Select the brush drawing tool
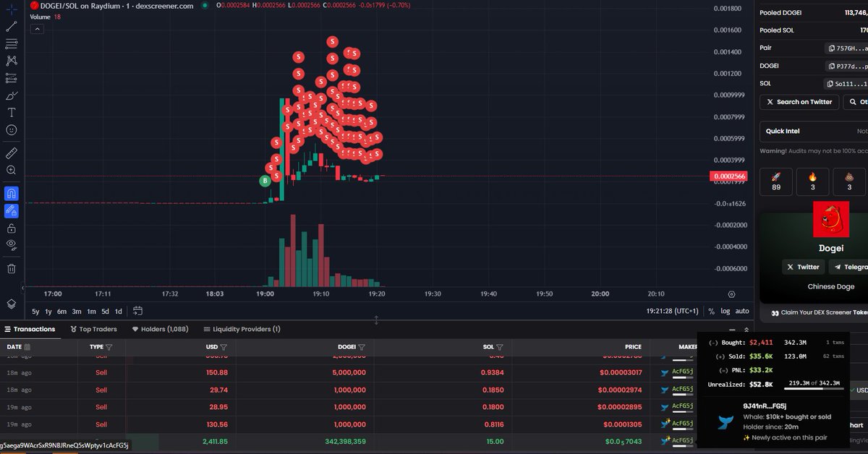 [12, 95]
